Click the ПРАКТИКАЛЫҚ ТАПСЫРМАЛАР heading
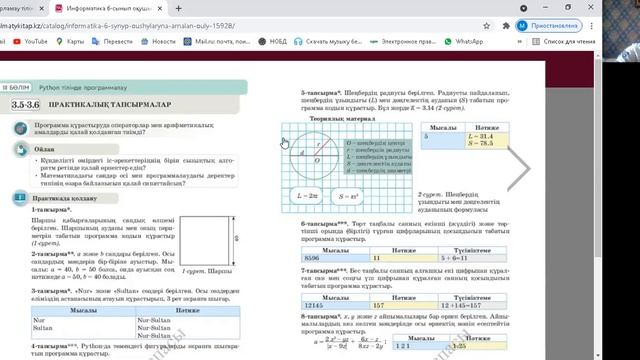The width and height of the screenshot is (640, 360). [110, 104]
